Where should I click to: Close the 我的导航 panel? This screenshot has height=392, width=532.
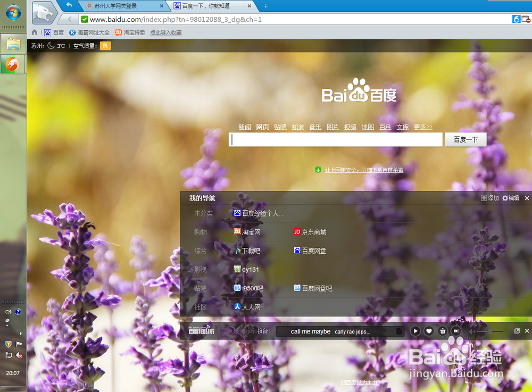(x=527, y=198)
